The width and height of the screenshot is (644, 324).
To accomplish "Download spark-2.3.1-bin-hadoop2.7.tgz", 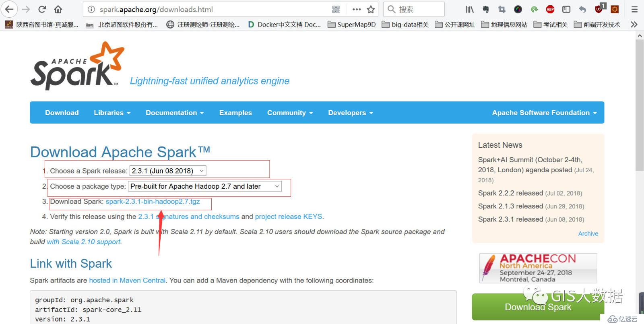I will 153,202.
